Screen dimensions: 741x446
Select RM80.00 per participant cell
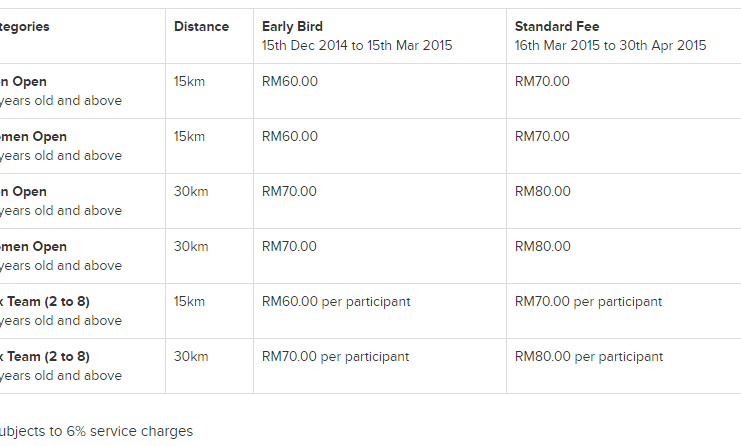coord(589,357)
